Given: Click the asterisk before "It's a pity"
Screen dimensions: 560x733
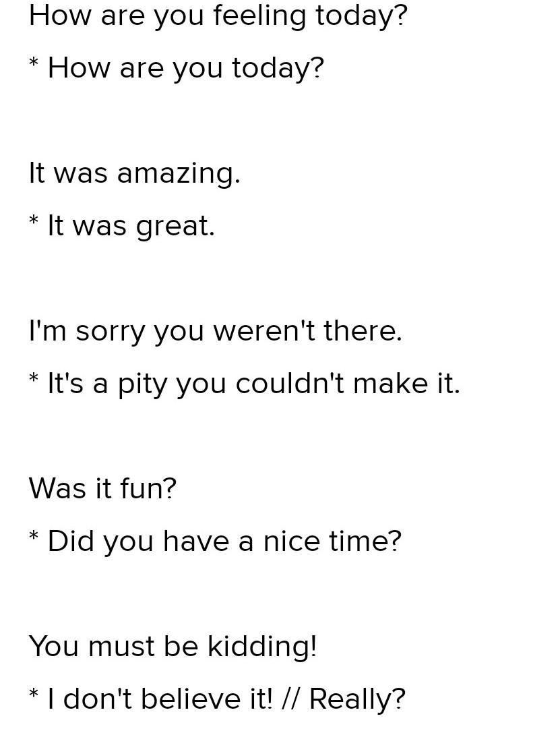Looking at the screenshot, I should click(x=34, y=380).
